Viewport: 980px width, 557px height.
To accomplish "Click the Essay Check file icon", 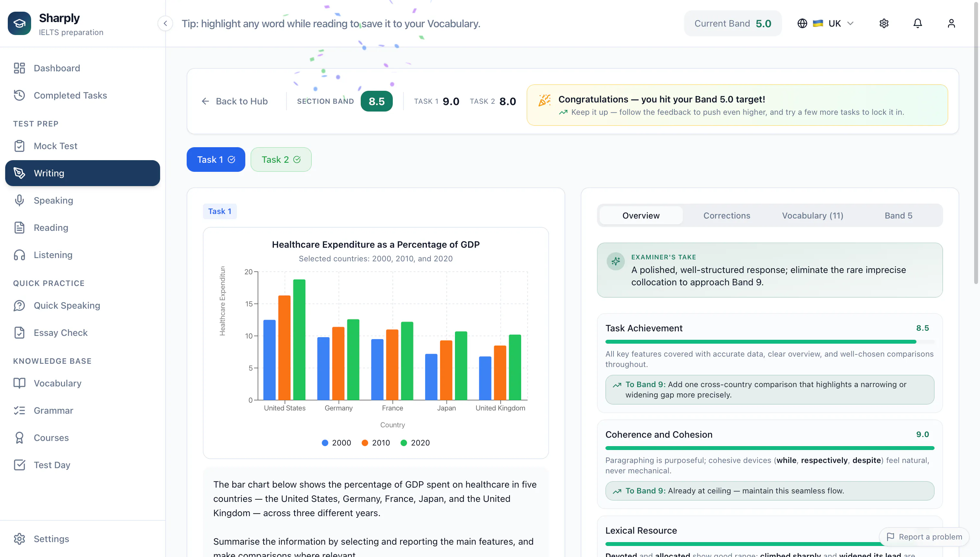I will pyautogui.click(x=19, y=332).
